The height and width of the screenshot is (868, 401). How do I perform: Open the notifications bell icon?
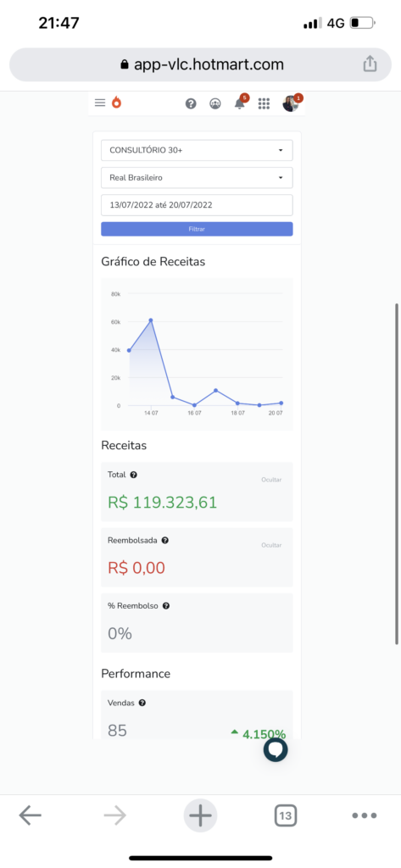pos(240,103)
